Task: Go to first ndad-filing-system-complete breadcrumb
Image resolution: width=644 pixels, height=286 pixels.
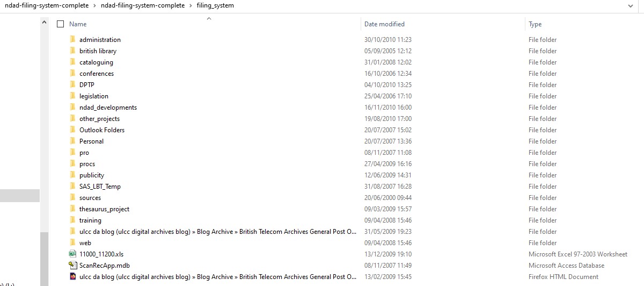Action: click(47, 5)
